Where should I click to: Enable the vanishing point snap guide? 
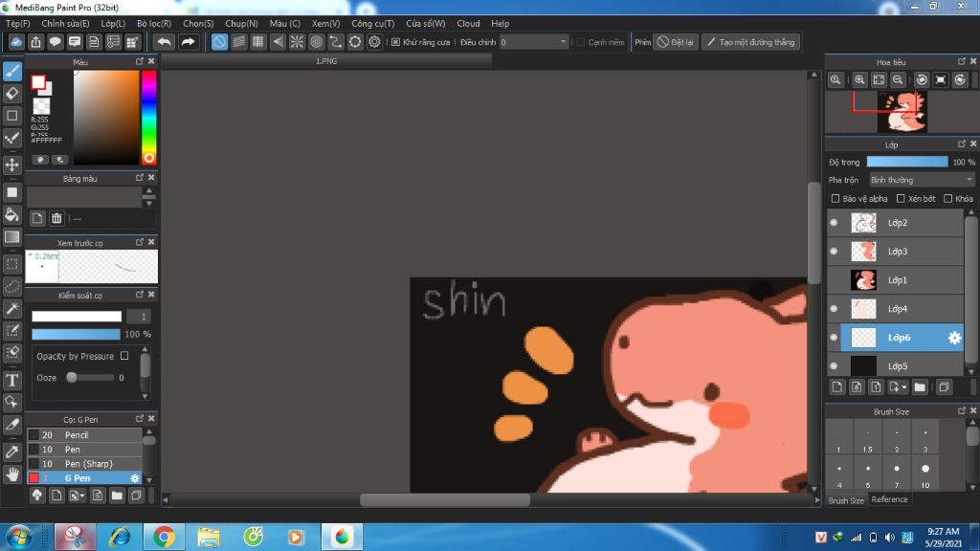(278, 42)
